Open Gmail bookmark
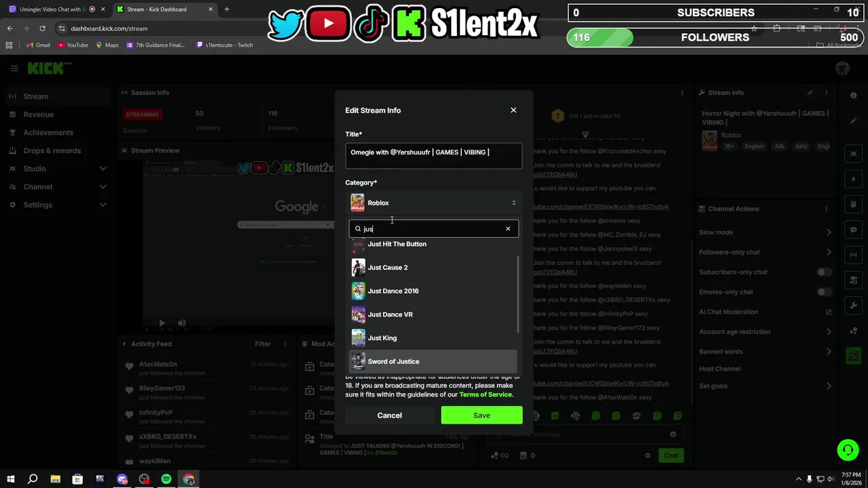The height and width of the screenshot is (488, 868). [x=38, y=45]
